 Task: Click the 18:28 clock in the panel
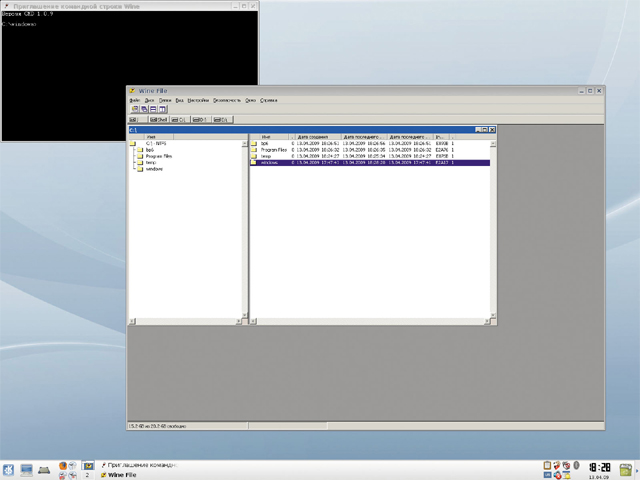[x=599, y=467]
